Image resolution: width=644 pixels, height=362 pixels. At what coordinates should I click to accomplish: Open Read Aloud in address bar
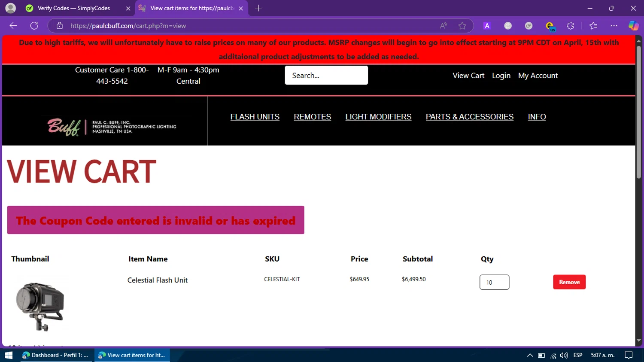(444, 26)
